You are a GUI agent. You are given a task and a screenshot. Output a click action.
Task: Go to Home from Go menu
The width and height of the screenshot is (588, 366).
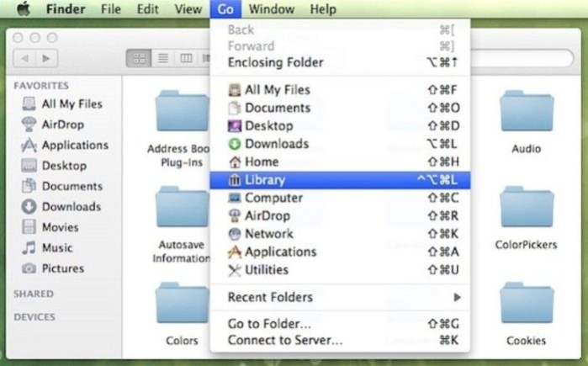340,162
